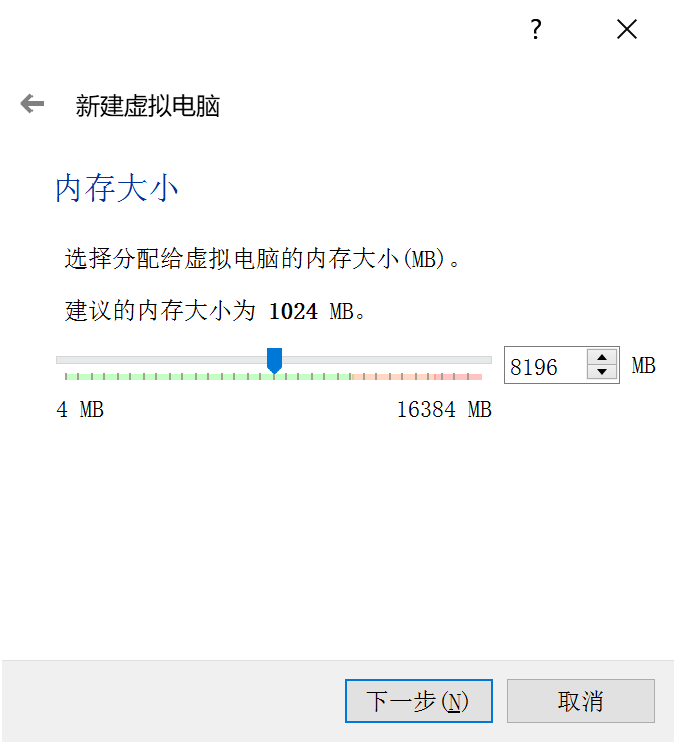The width and height of the screenshot is (676, 744).
Task: Click the 4 MB minimum label
Action: [80, 410]
